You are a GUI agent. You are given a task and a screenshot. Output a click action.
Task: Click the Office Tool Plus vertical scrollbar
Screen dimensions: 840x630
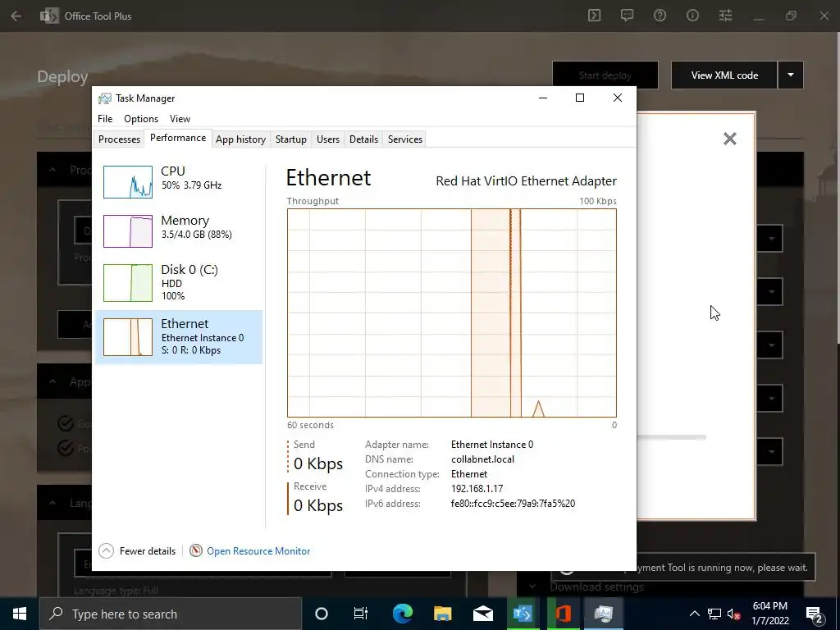click(838, 188)
